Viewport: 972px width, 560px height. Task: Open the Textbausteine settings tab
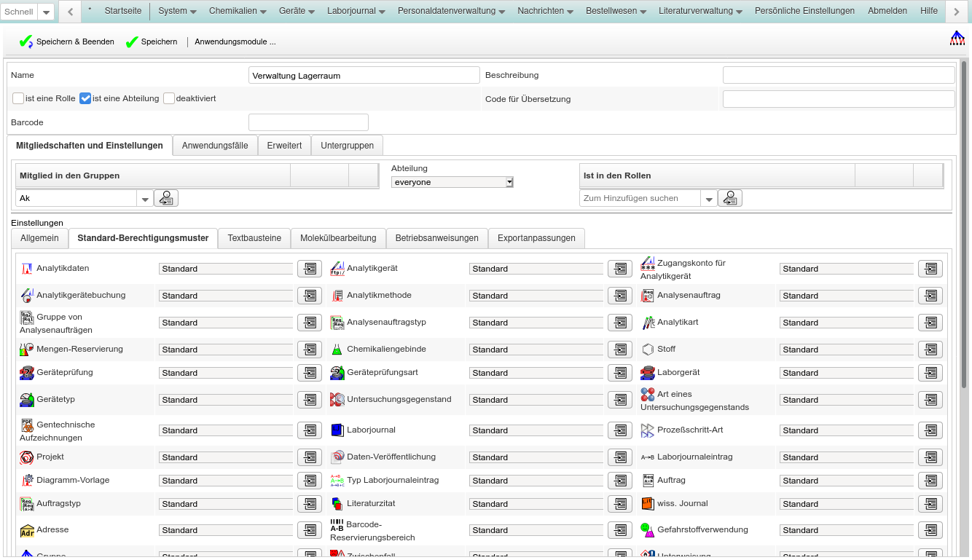point(254,238)
